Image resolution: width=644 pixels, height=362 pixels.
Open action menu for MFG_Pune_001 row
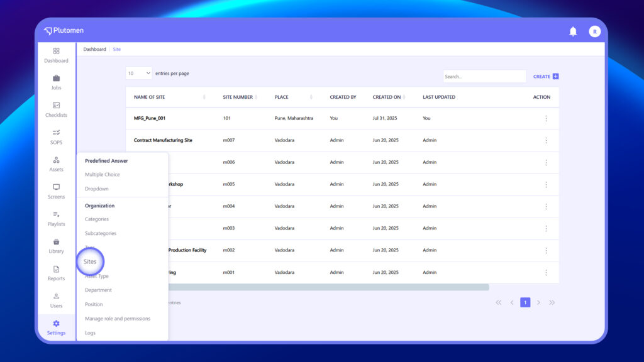pos(546,118)
